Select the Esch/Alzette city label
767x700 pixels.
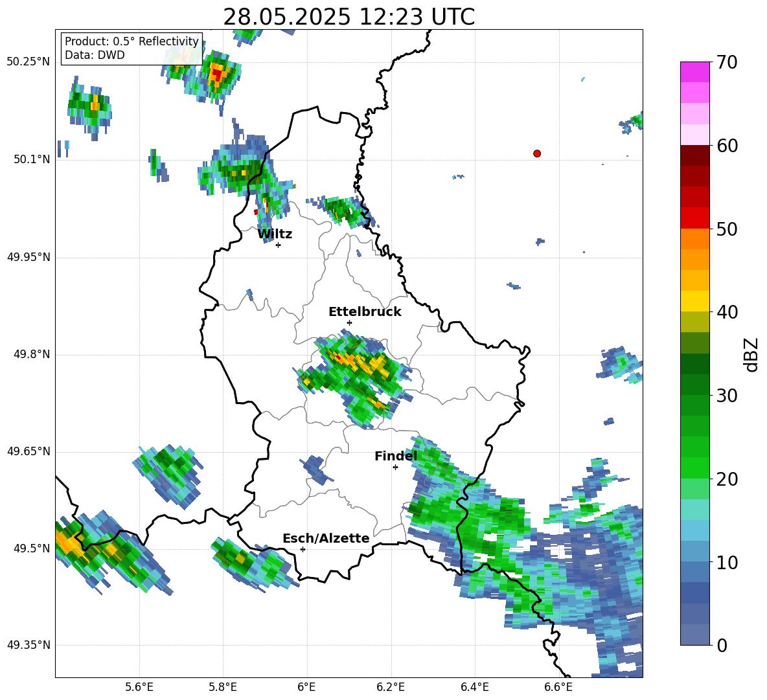coord(326,538)
